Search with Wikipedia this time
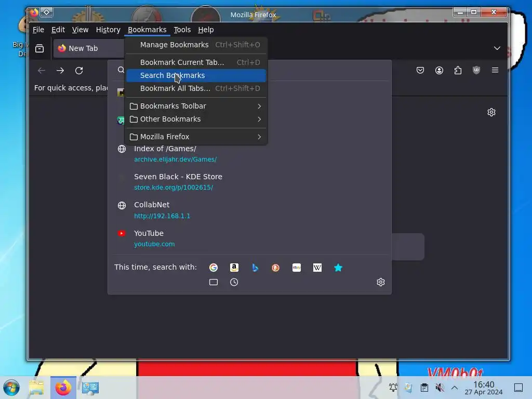 click(x=317, y=268)
